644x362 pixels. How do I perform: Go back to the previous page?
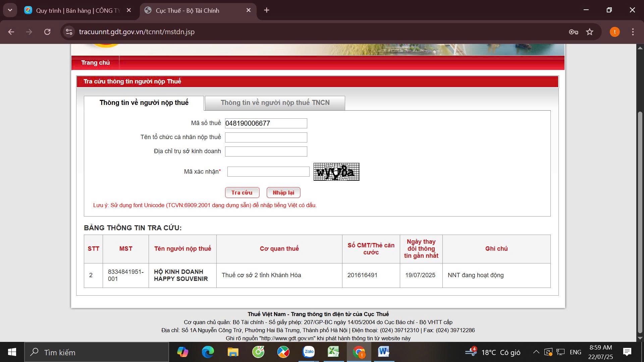[x=11, y=32]
